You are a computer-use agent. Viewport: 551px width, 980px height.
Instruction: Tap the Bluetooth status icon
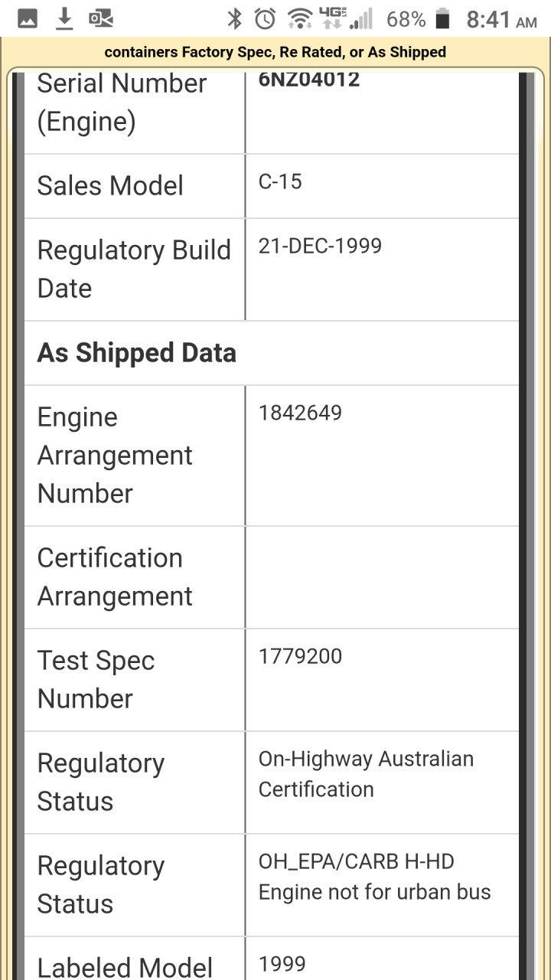(234, 18)
